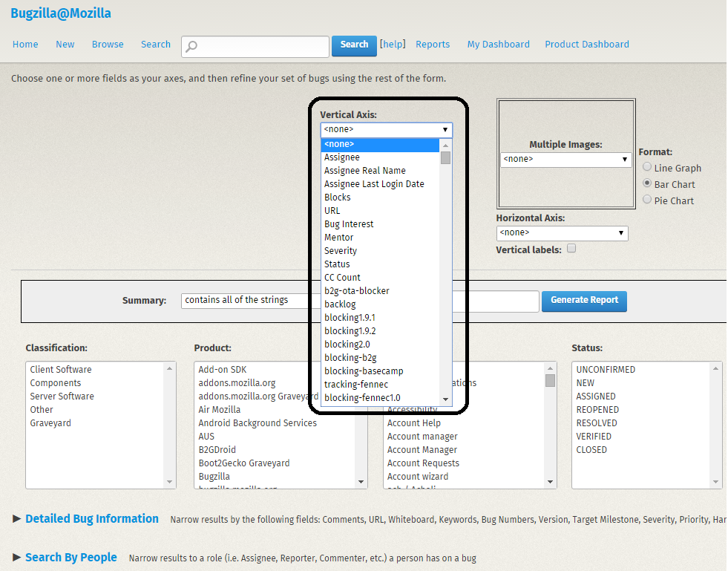Choose blocking1.9.1 in the axis list
728x571 pixels.
pyautogui.click(x=380, y=318)
